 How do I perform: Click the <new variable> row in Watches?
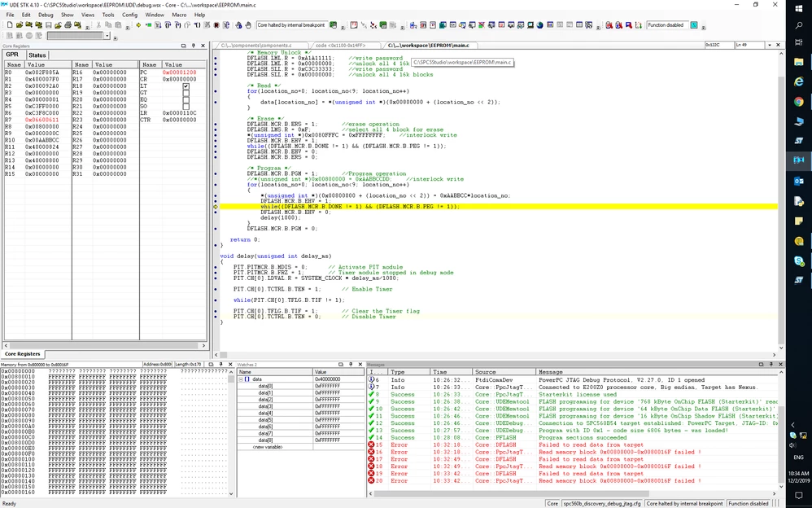click(268, 447)
